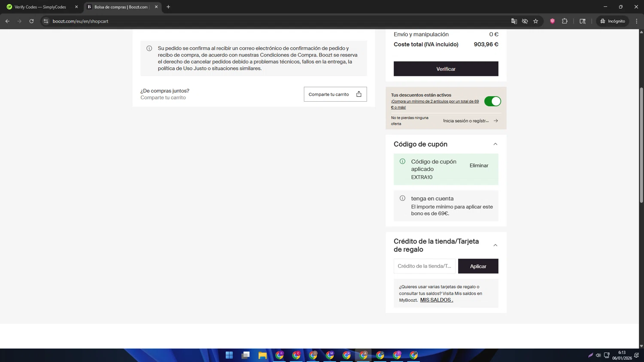Click the EXTRA10 coupon code text
Viewport: 644px width, 362px height.
[x=422, y=177]
